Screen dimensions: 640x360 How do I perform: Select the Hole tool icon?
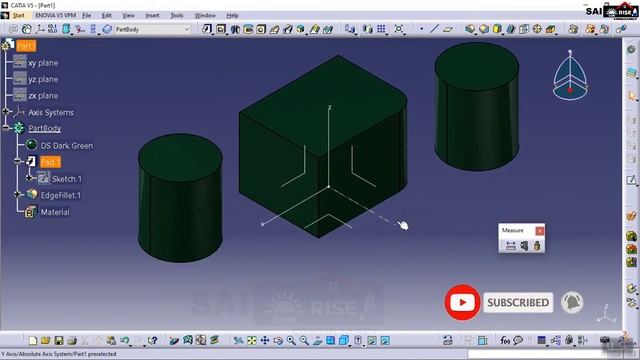261,29
